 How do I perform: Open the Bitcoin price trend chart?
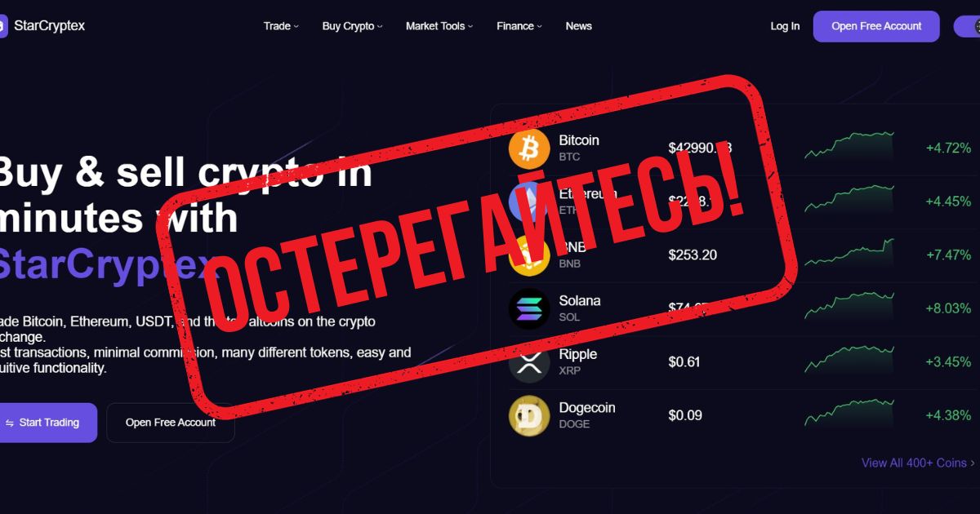[849, 145]
